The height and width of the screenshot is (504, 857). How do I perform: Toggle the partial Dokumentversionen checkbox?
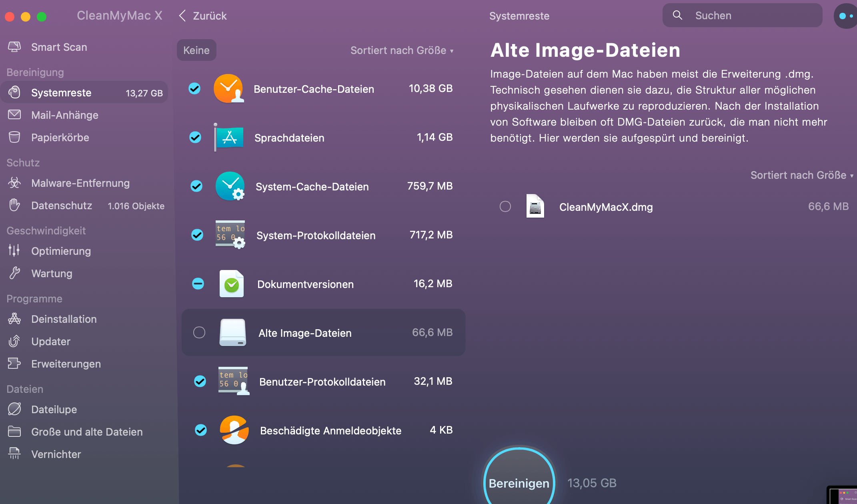(x=198, y=284)
